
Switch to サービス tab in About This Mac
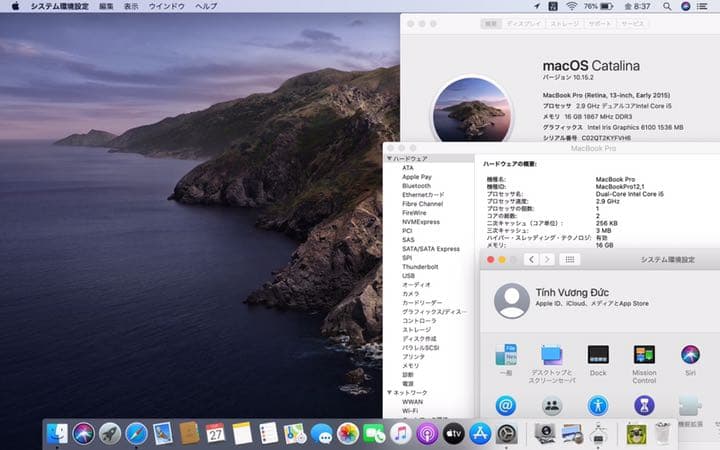pyautogui.click(x=632, y=23)
